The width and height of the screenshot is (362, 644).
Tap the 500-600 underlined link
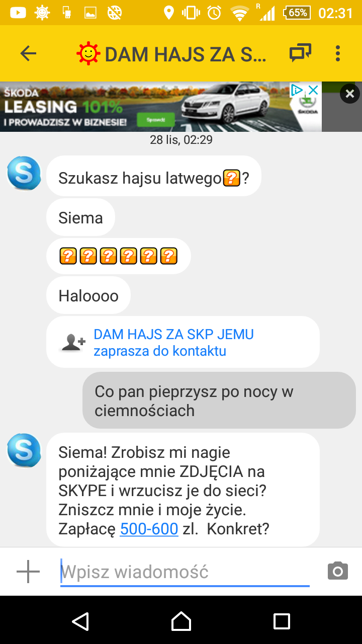(149, 529)
